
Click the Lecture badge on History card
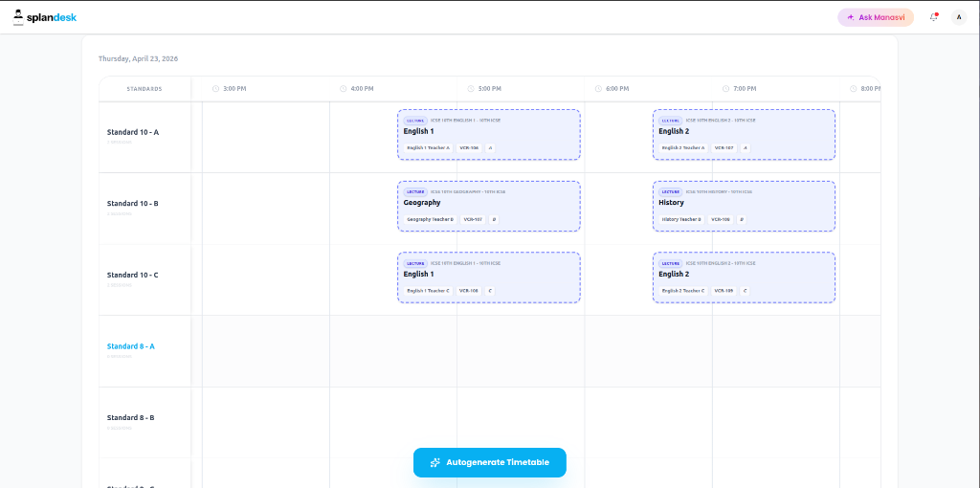click(x=670, y=191)
